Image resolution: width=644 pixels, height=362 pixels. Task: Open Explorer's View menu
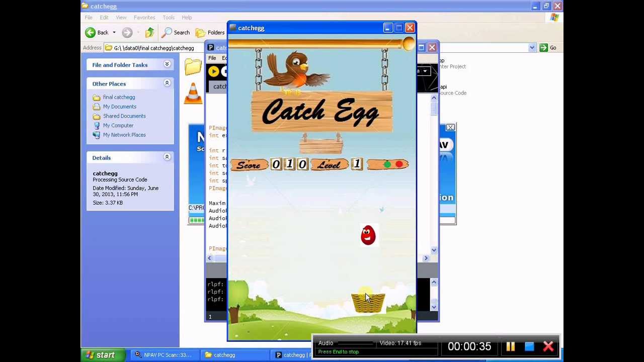coord(121,18)
